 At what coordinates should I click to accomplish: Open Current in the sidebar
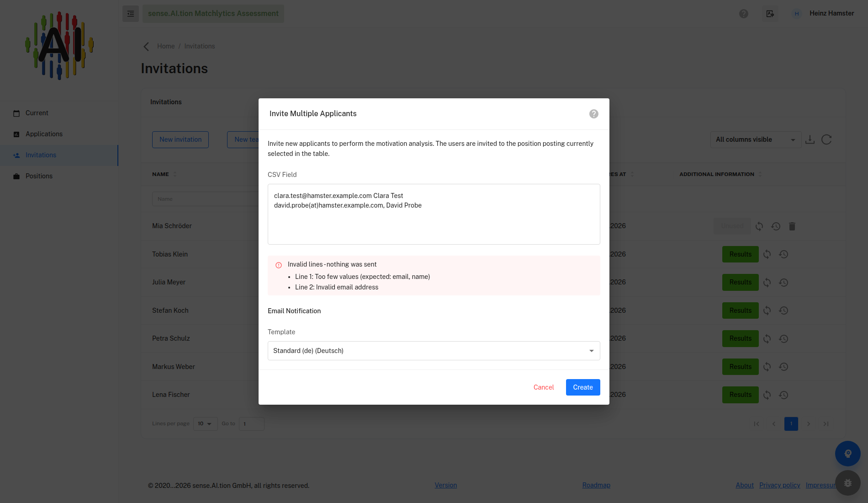(x=59, y=113)
